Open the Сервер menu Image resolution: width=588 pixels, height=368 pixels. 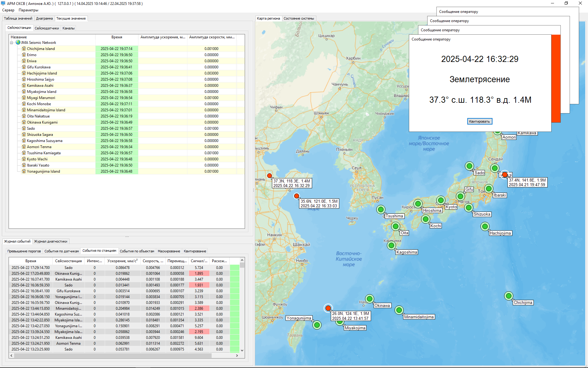click(8, 10)
